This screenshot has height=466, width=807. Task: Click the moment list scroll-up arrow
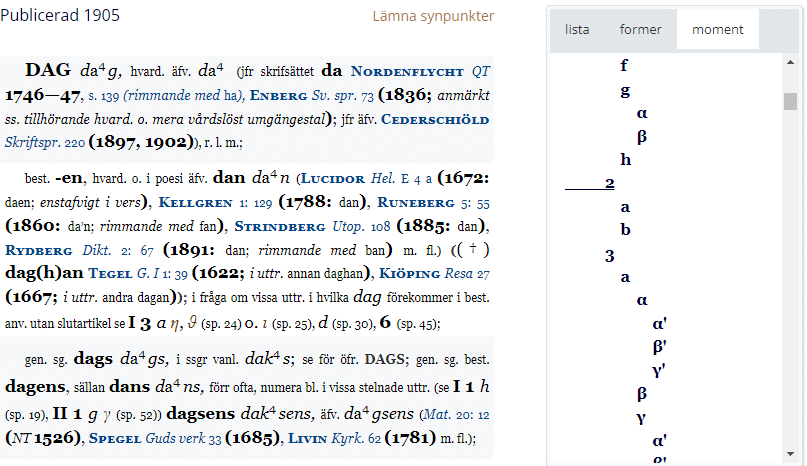tap(791, 62)
